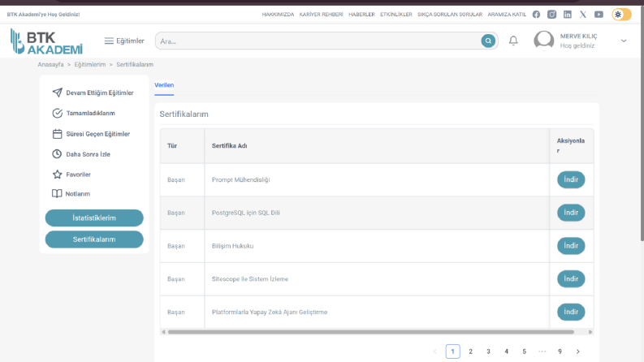The width and height of the screenshot is (644, 362).
Task: Open Favoriler menu label
Action: tap(78, 175)
